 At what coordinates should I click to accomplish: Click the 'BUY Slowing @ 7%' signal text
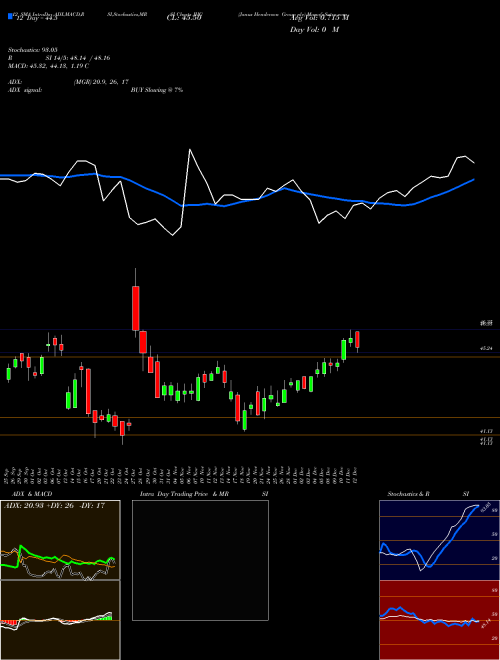(157, 90)
